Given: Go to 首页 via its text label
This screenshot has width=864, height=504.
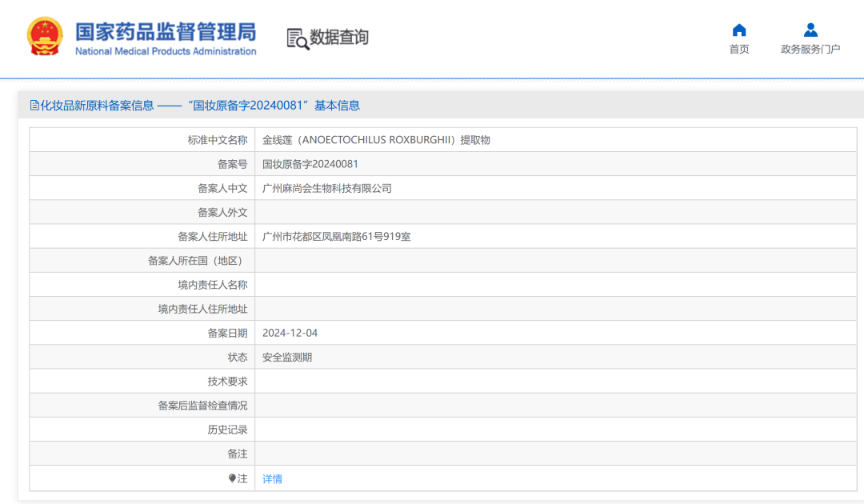Looking at the screenshot, I should click(739, 50).
